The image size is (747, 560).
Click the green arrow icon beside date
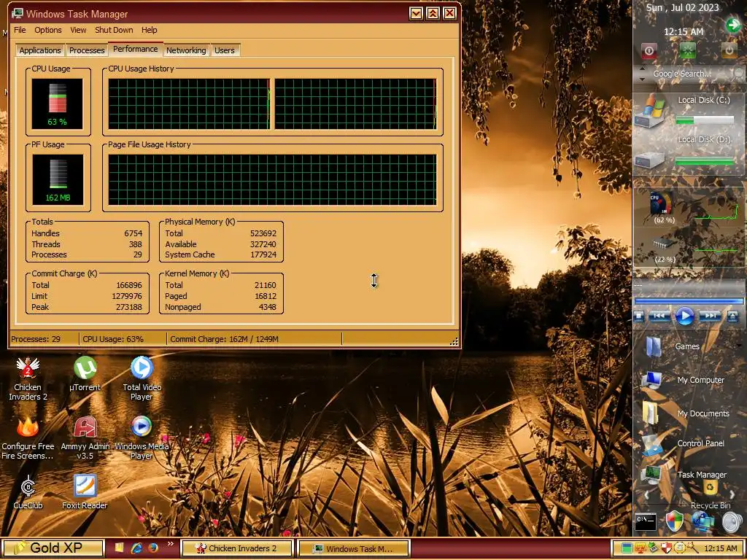point(732,24)
